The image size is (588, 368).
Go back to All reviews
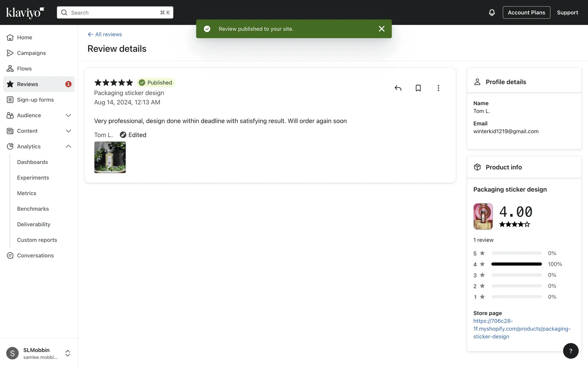click(105, 34)
